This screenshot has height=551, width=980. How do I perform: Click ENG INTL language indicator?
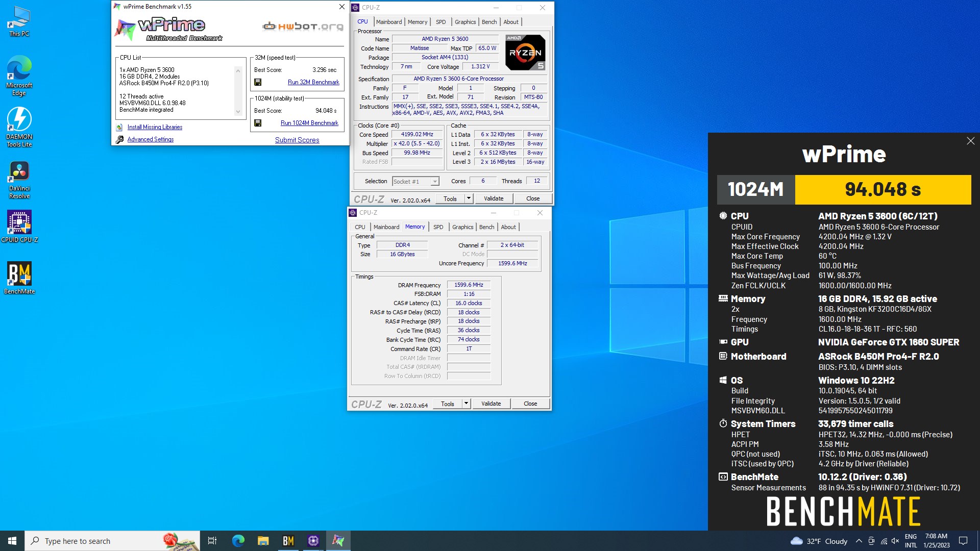[x=911, y=541]
